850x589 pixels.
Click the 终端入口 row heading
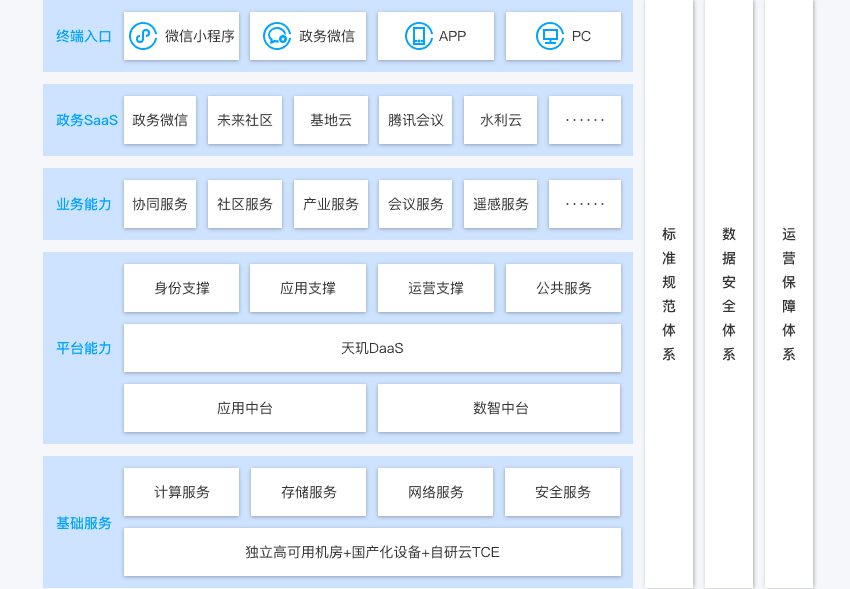click(x=84, y=36)
